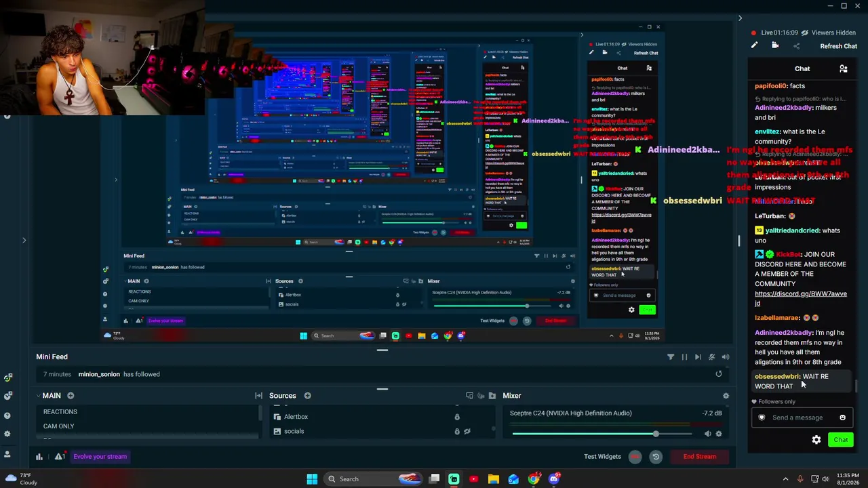Image resolution: width=868 pixels, height=488 pixels.
Task: Skip the current alert in Mini Feed
Action: click(x=698, y=357)
